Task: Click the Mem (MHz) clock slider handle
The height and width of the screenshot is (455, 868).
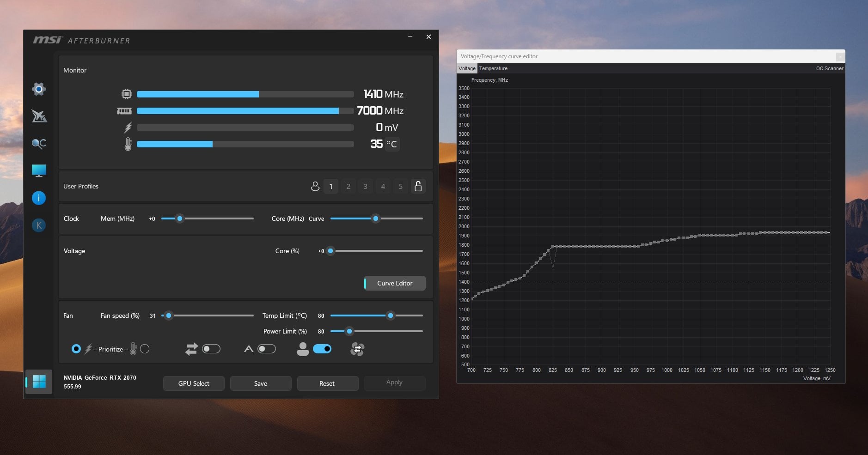Action: (180, 218)
